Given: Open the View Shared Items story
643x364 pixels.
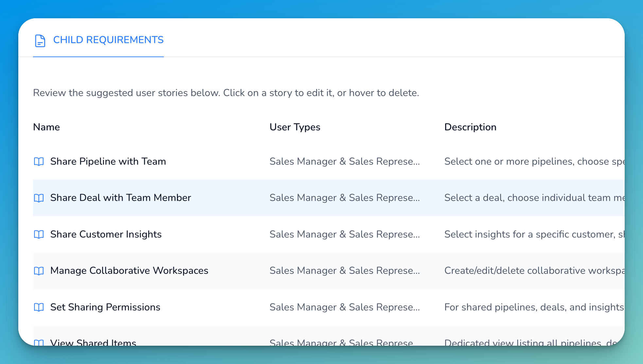Looking at the screenshot, I should (x=93, y=343).
